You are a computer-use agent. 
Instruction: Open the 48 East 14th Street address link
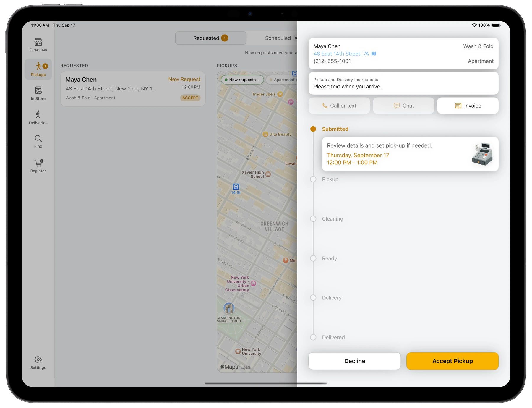click(x=341, y=54)
